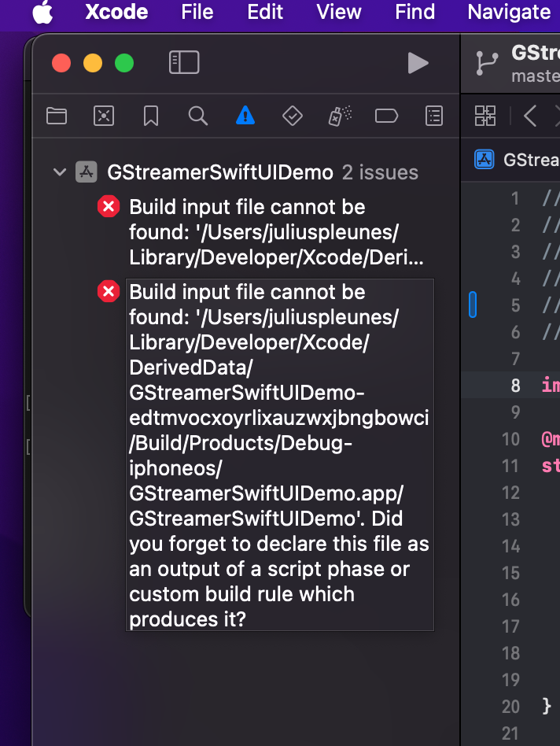
Task: Run the project with the play button
Action: [x=418, y=63]
